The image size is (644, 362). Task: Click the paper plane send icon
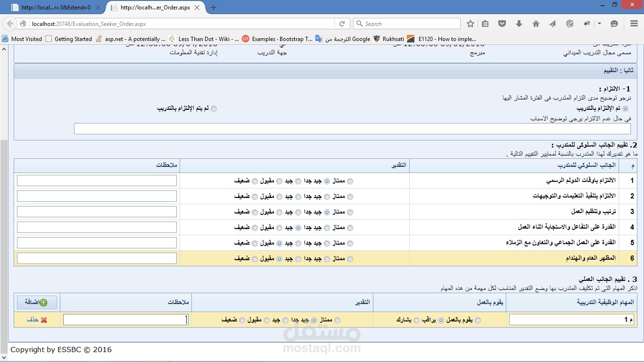(x=553, y=24)
